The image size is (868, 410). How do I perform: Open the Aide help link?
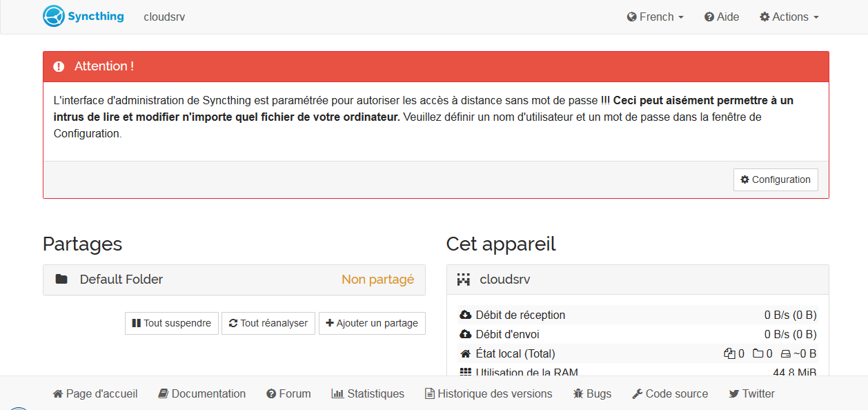click(722, 17)
